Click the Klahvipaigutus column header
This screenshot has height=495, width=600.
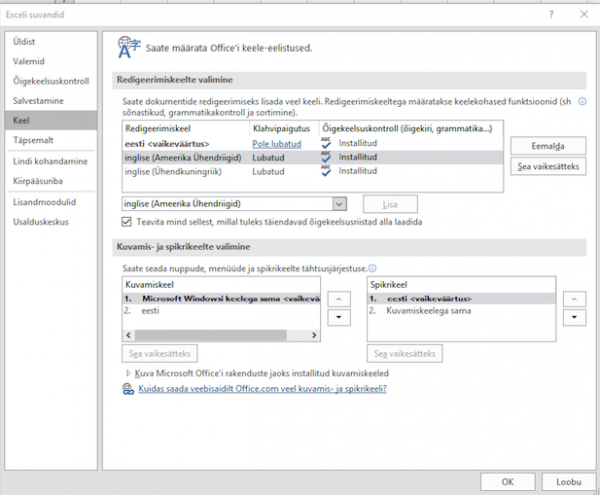point(284,129)
